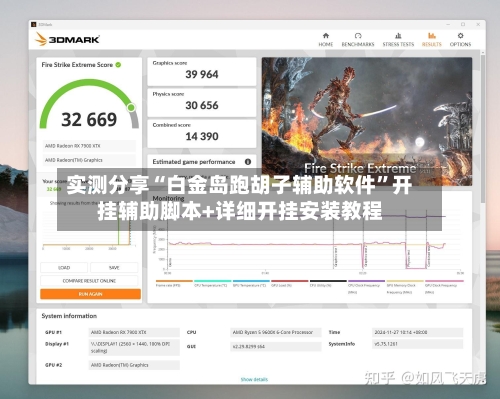Click the vertical scrollbar of the results page

tap(482, 128)
